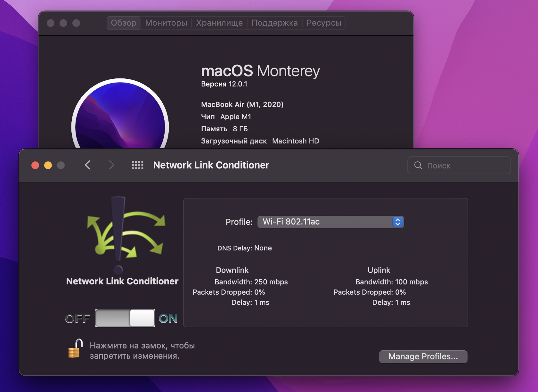Switch to the Обзор tab in About window
The image size is (538, 392).
click(x=124, y=23)
